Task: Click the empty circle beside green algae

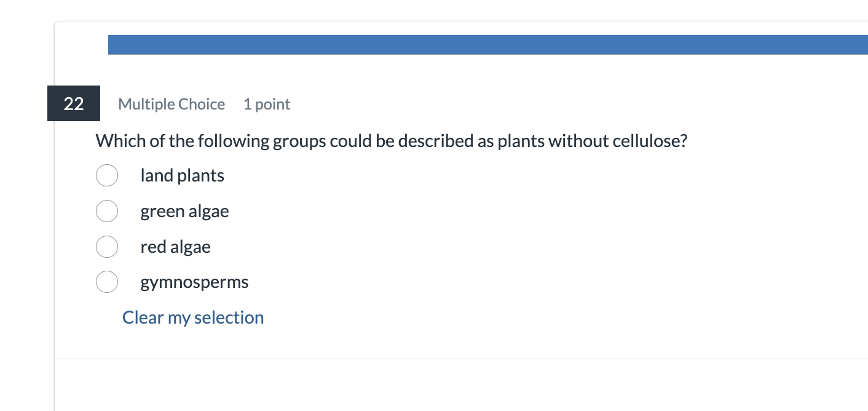Action: (x=107, y=211)
